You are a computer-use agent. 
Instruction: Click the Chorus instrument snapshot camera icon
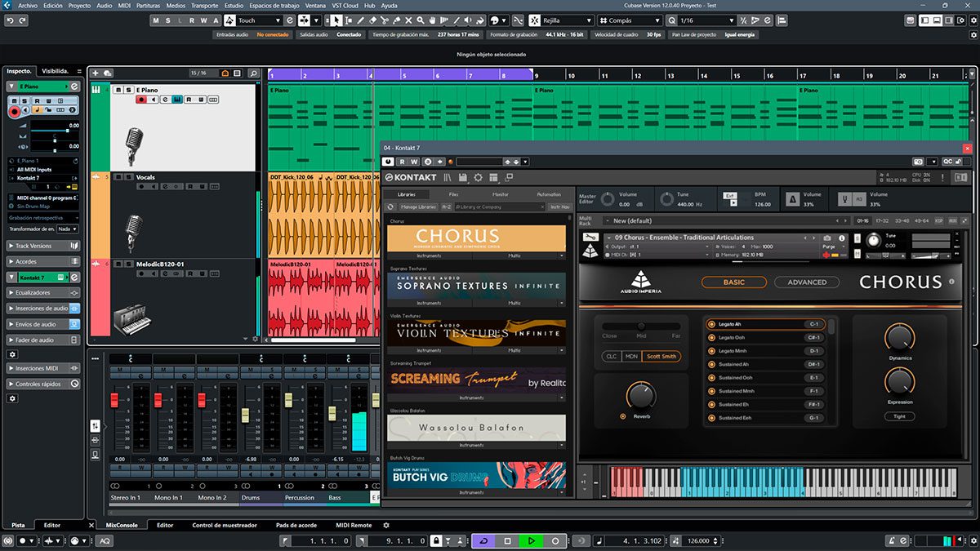coord(827,238)
